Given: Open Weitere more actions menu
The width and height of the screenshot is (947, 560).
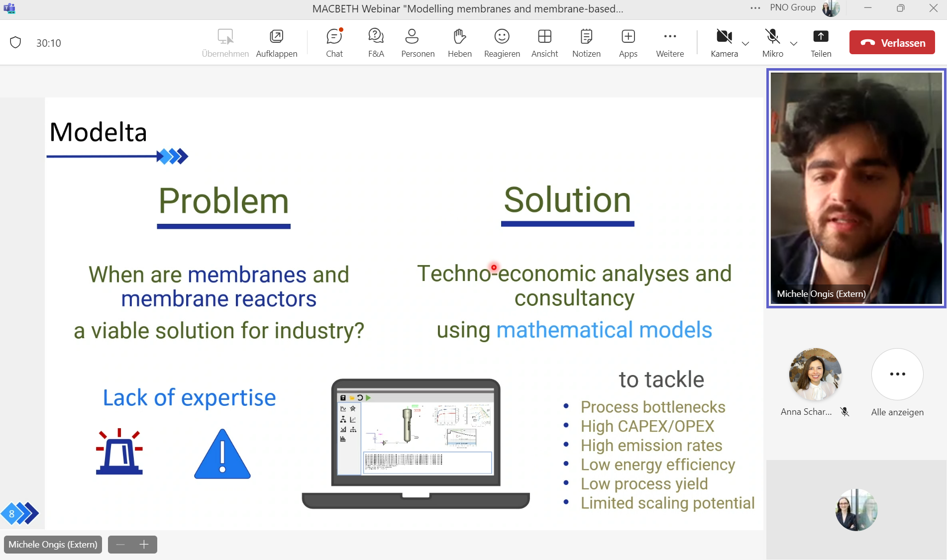Looking at the screenshot, I should (x=670, y=43).
